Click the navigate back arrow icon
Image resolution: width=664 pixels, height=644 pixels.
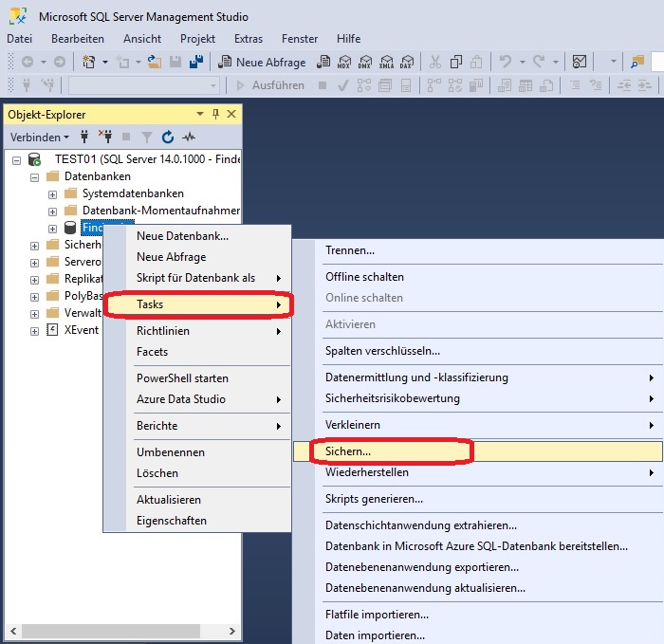pos(28,63)
